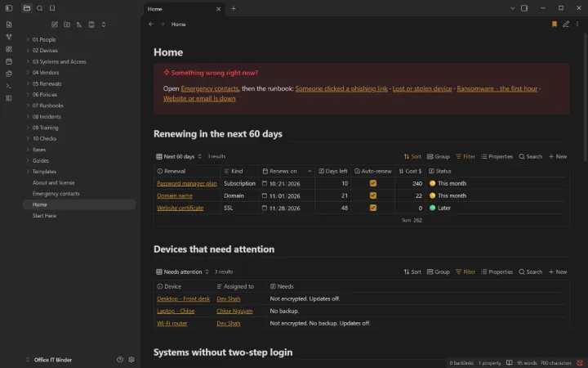Open the Laptop - Chloe device link
Image resolution: width=588 pixels, height=368 pixels.
[x=176, y=311]
